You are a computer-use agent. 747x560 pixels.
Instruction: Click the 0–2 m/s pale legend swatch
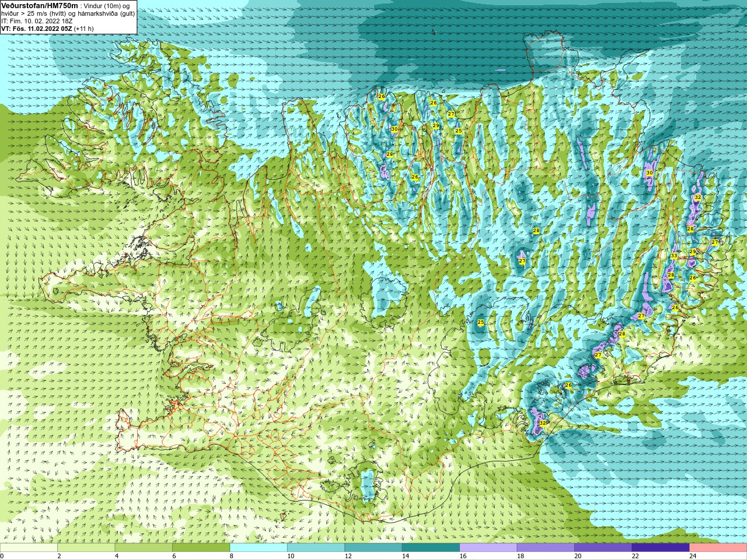click(29, 548)
